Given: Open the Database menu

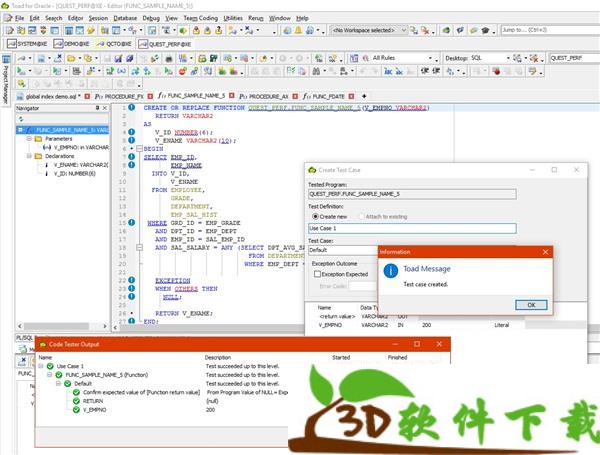Looking at the screenshot, I should click(125, 18).
